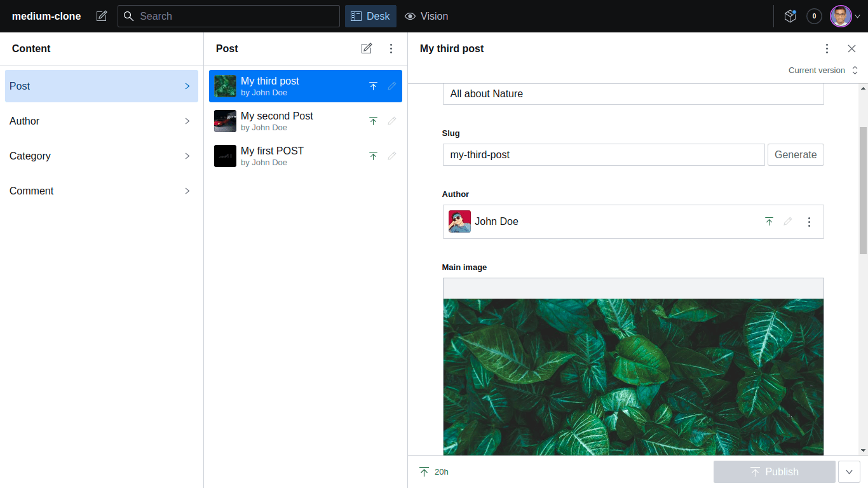Open the package updates icon in top bar

point(790,16)
